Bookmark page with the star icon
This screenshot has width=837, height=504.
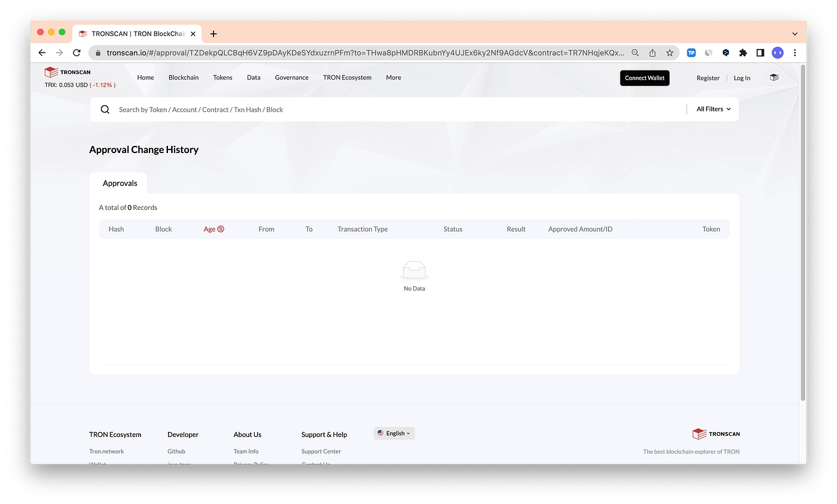pyautogui.click(x=670, y=53)
